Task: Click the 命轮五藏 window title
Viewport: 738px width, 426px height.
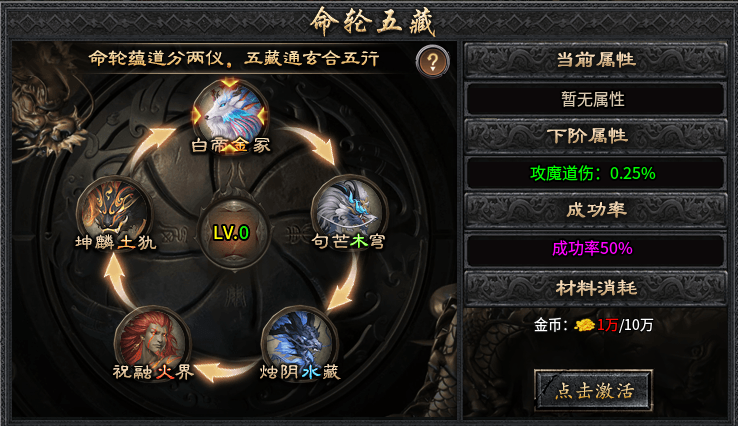Action: 372,21
